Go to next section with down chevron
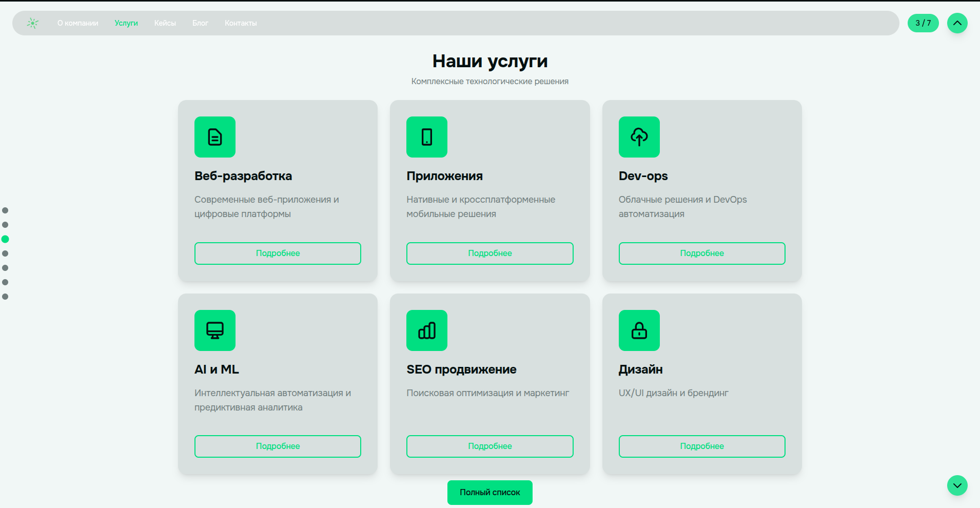980x508 pixels. [957, 485]
